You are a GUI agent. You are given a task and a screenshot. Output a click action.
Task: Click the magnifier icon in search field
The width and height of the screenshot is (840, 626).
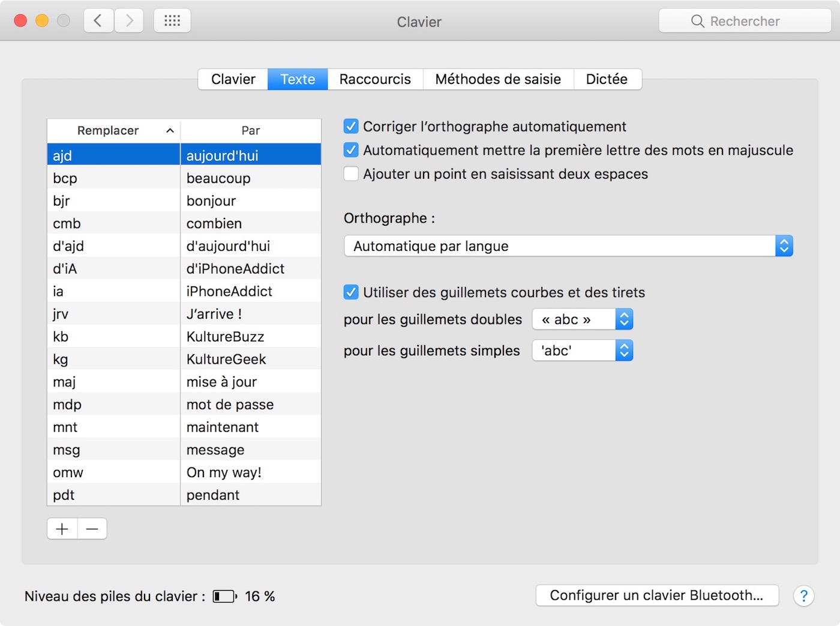(x=697, y=22)
